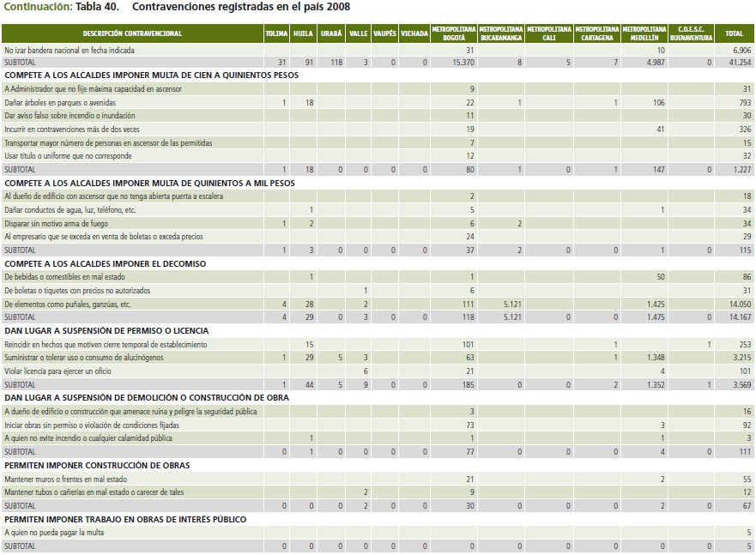756x555 pixels.
Task: Click row 'Disparar sin motivo arma de fuego'
Action: (x=58, y=223)
